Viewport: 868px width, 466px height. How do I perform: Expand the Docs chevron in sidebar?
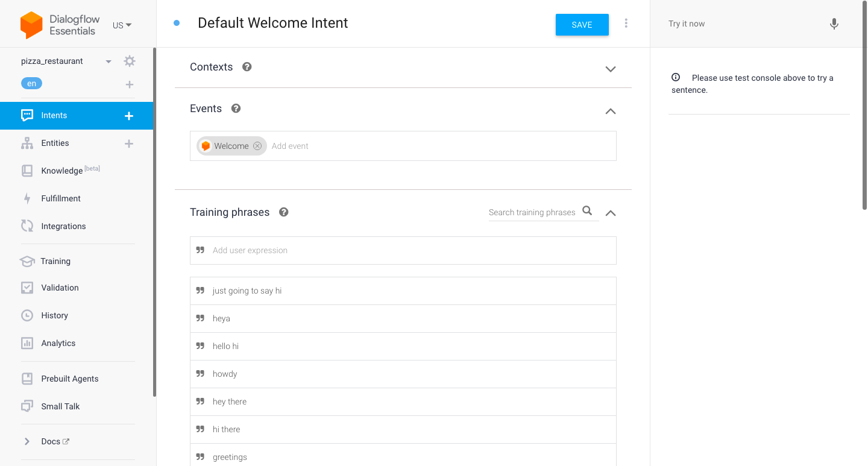point(27,441)
